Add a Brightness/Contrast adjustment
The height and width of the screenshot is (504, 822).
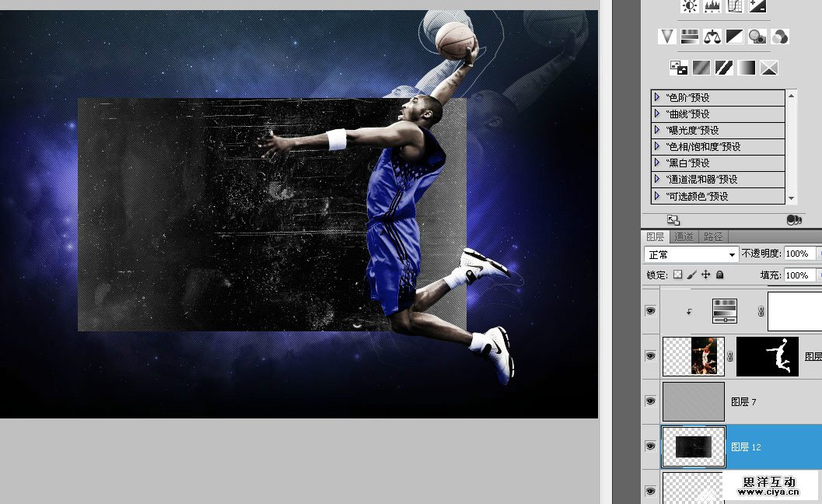pyautogui.click(x=689, y=6)
